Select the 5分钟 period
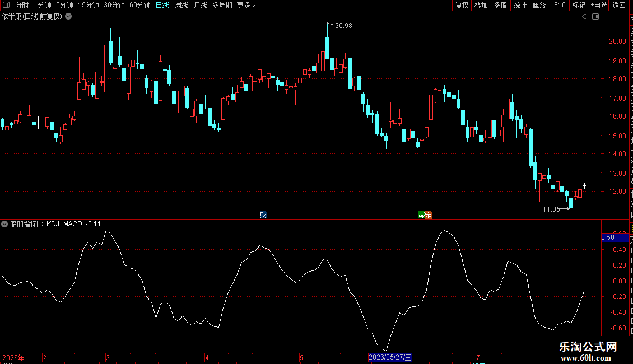 coord(64,5)
